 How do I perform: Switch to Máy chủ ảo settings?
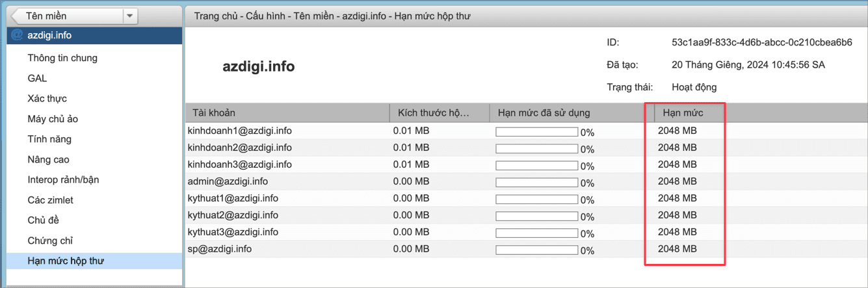coord(53,119)
